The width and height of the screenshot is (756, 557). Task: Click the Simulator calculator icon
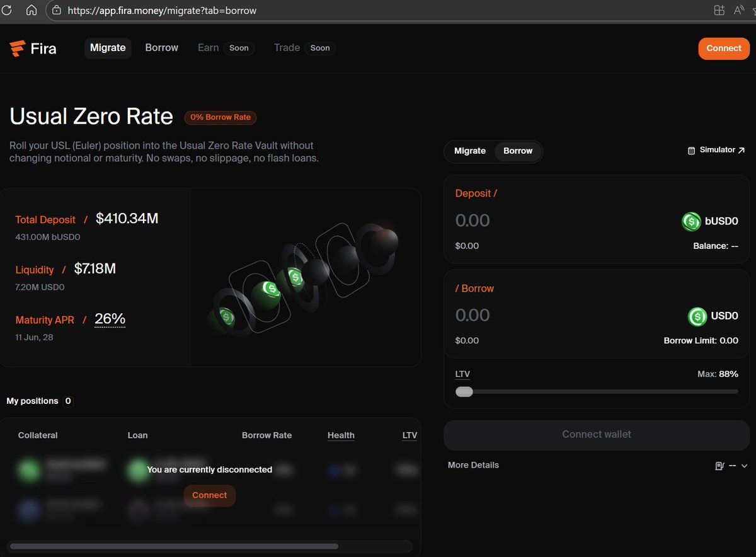(691, 151)
